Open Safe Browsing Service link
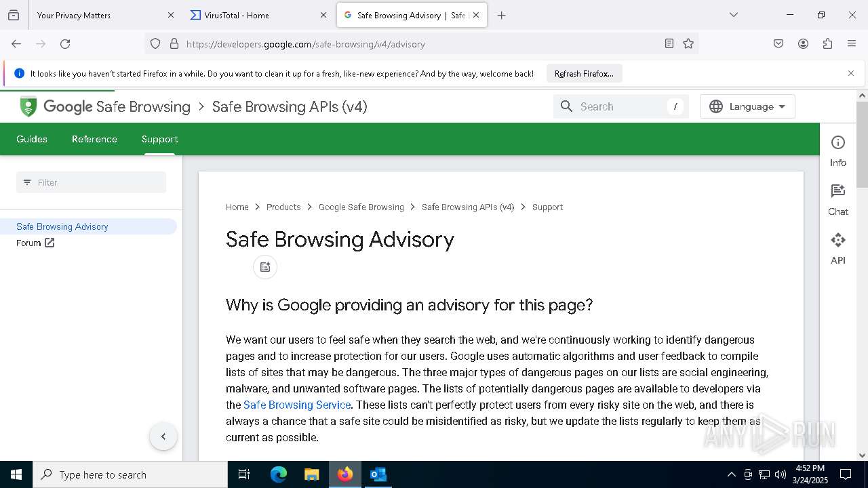Image resolution: width=868 pixels, height=488 pixels. 297,405
